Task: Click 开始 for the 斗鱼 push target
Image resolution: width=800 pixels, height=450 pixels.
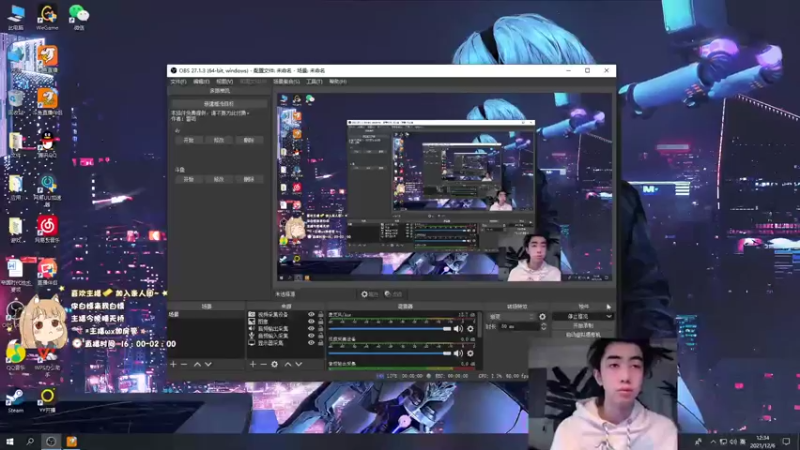Action: point(188,180)
